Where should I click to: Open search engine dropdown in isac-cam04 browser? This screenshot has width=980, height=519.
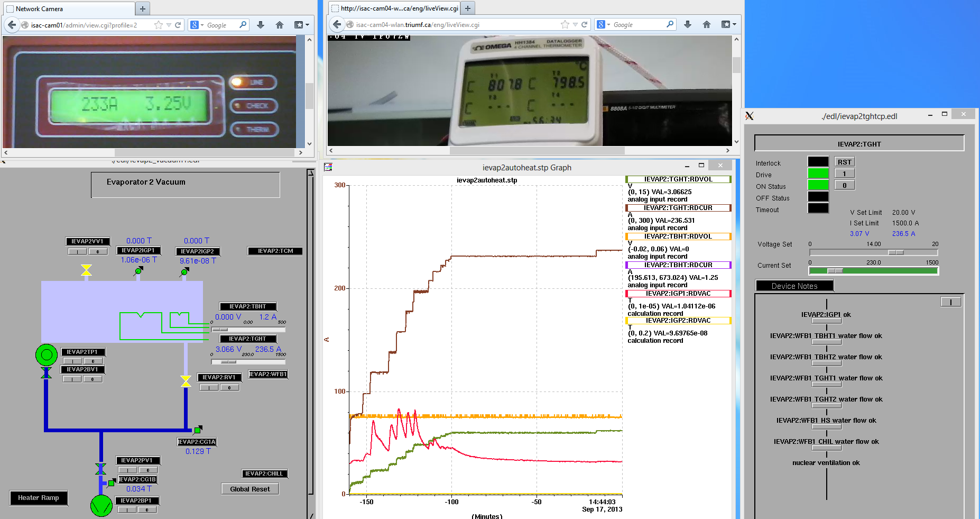pyautogui.click(x=603, y=25)
